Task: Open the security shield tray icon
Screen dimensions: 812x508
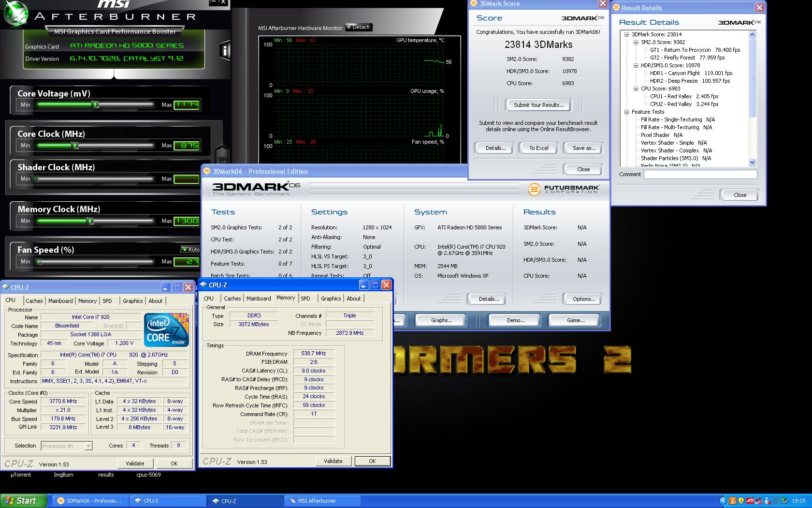Action: pyautogui.click(x=741, y=501)
